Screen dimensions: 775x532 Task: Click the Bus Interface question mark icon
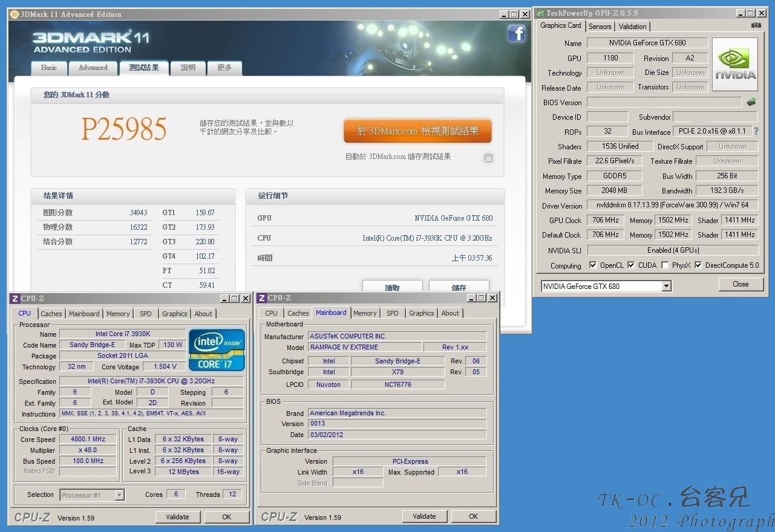click(x=756, y=131)
